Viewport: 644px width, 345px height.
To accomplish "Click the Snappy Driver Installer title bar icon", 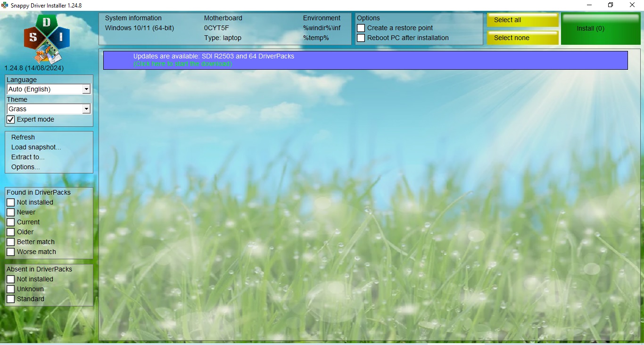I will [x=5, y=5].
